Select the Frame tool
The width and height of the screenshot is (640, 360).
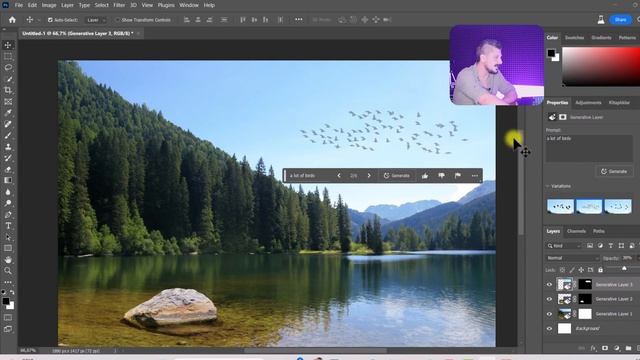[x=8, y=102]
